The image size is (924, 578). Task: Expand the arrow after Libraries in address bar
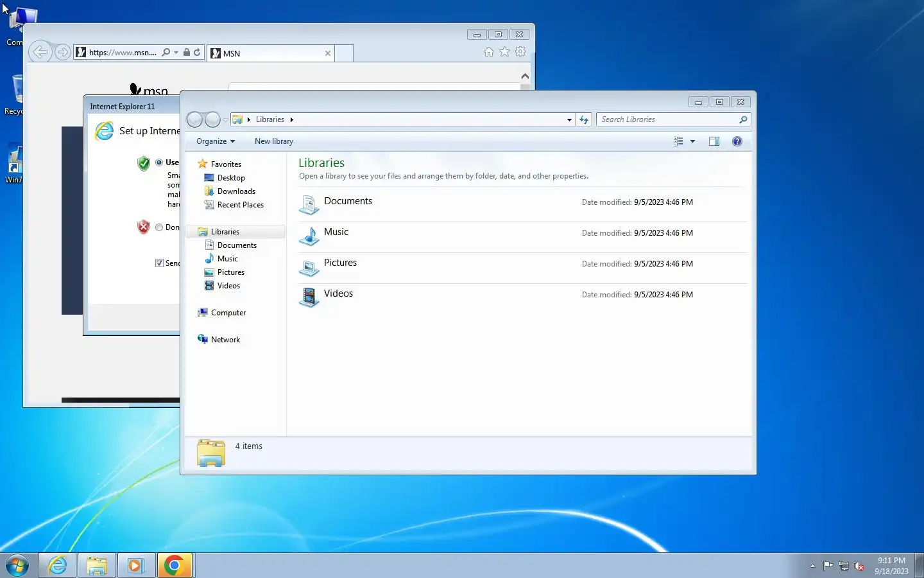291,119
